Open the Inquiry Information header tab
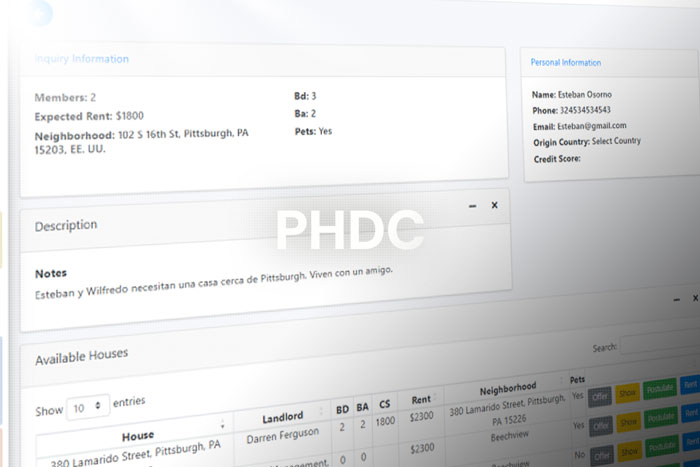 coord(81,59)
